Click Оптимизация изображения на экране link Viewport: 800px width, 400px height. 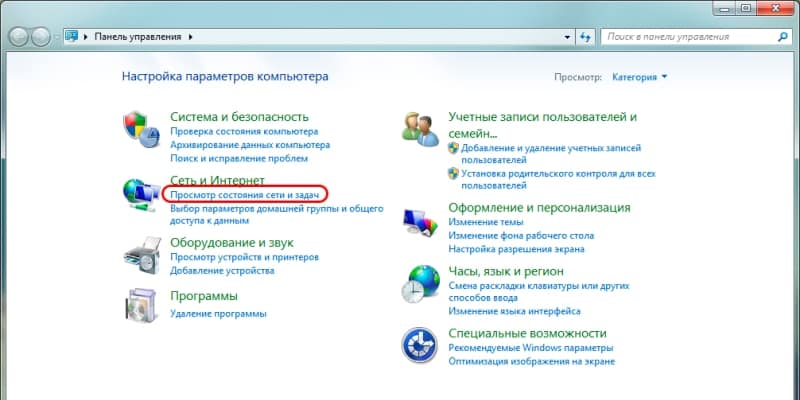[x=532, y=361]
